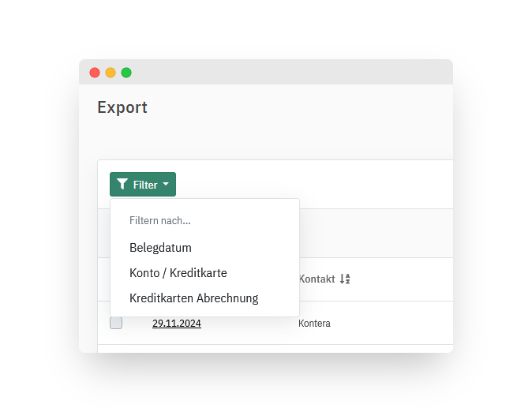Close the window with the red button
The width and height of the screenshot is (532, 412).
point(95,73)
